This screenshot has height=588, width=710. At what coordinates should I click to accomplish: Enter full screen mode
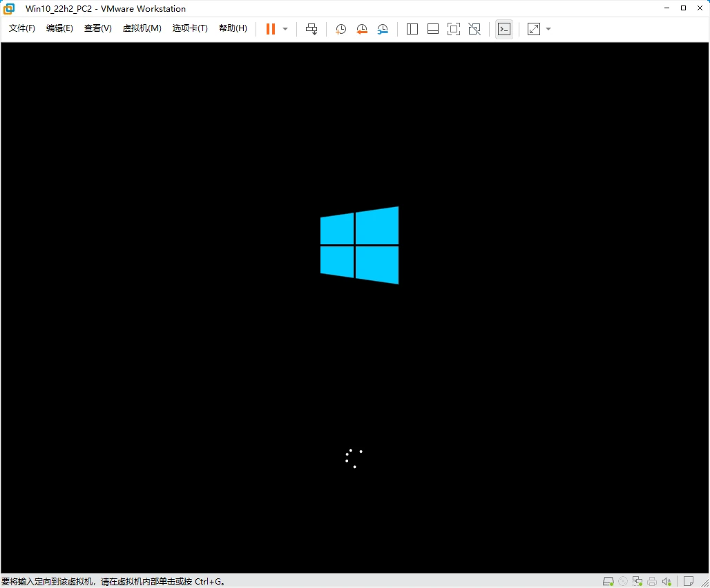point(454,29)
